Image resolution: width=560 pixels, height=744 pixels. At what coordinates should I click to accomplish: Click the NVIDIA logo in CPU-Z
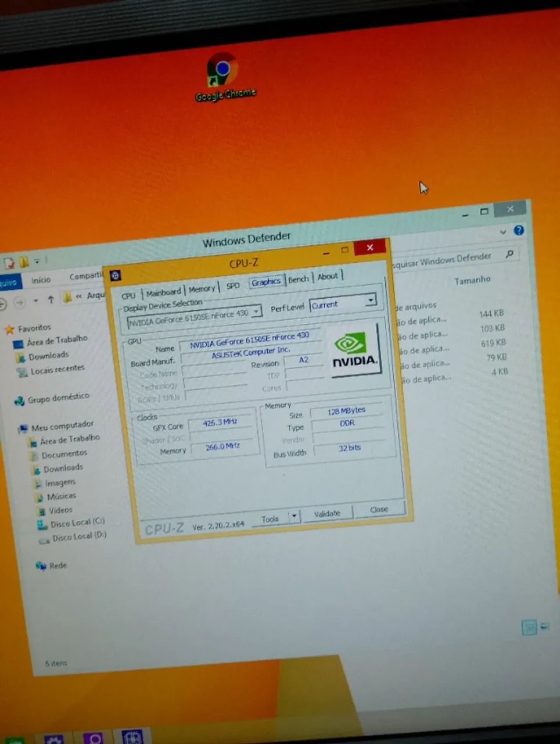[354, 352]
